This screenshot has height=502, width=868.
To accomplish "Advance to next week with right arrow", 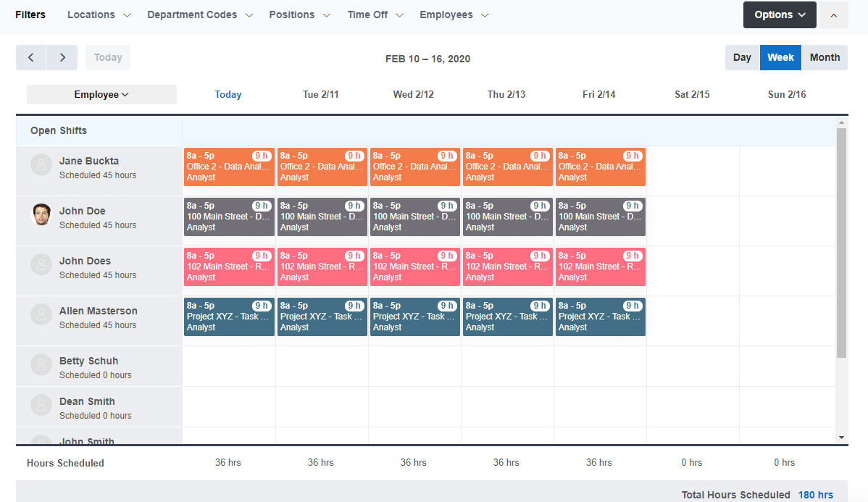I will 62,58.
